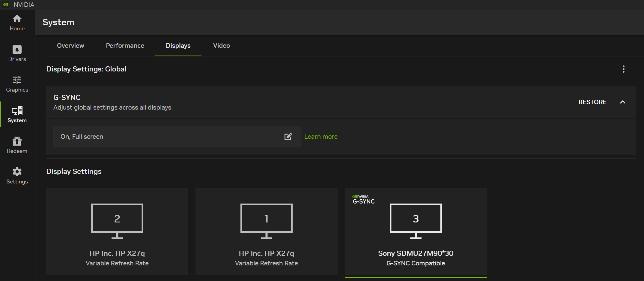Collapse the G-SYNC settings panel
The width and height of the screenshot is (644, 281).
click(x=623, y=102)
